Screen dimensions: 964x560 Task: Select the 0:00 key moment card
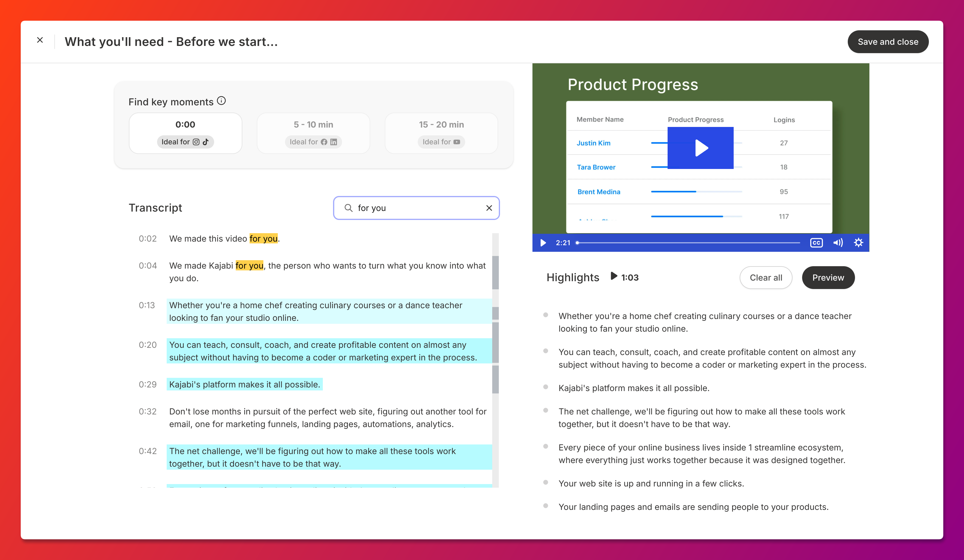[185, 133]
